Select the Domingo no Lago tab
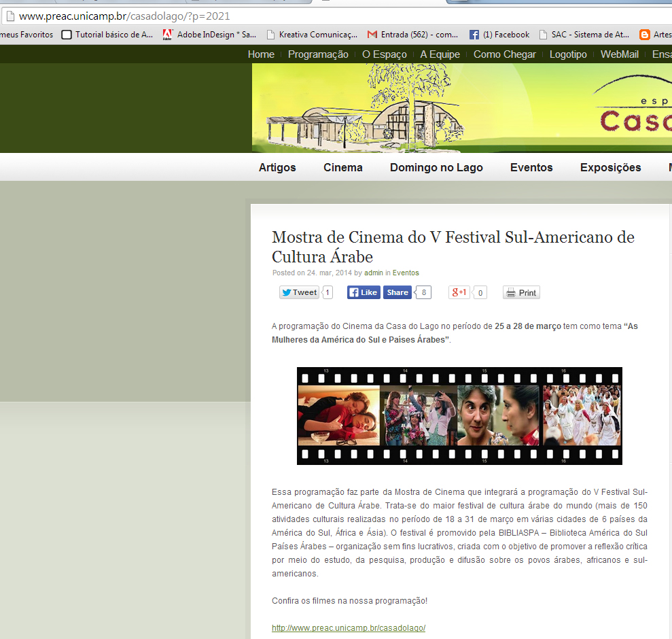Image resolution: width=672 pixels, height=639 pixels. [x=436, y=167]
